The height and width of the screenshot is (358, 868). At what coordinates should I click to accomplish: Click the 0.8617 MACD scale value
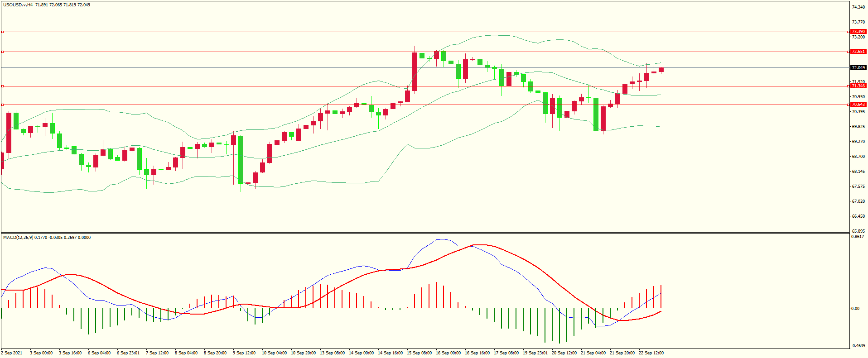point(858,237)
